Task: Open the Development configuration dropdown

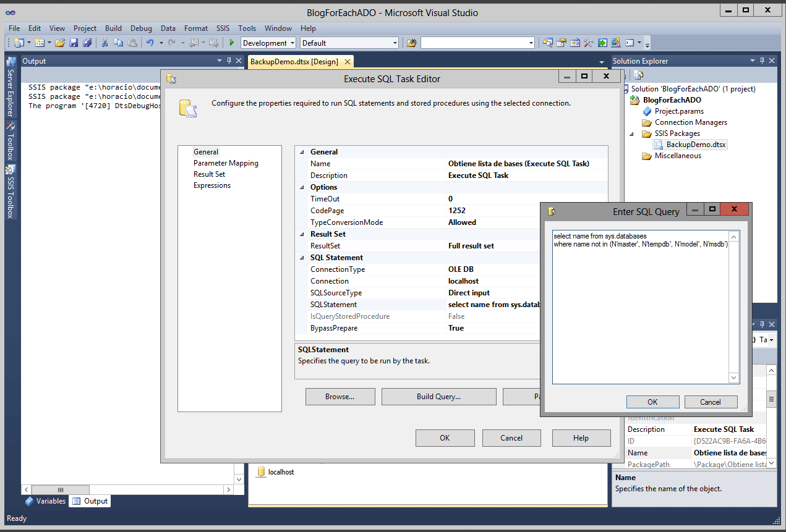Action: pos(293,43)
